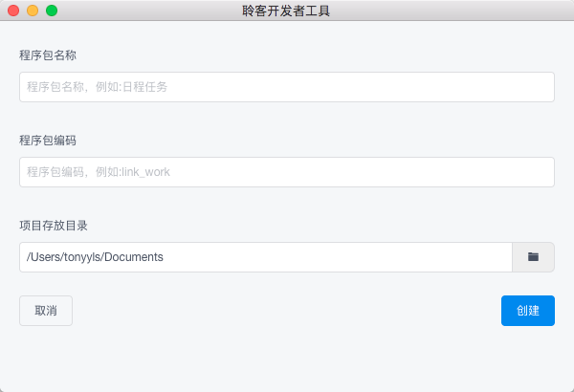Click placeholder text 例如:日程任务
Image resolution: width=574 pixels, height=392 pixels.
(132, 87)
